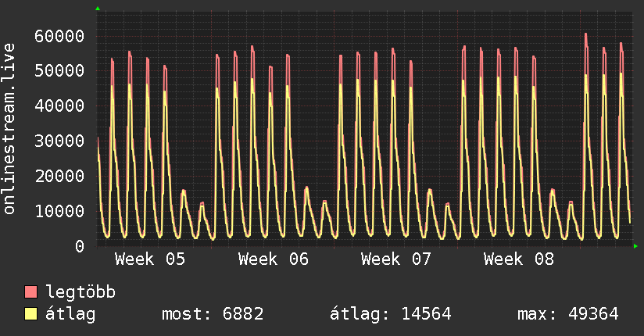The height and width of the screenshot is (336, 644).
Task: Select the Week 05 axis label
Action: point(150,259)
